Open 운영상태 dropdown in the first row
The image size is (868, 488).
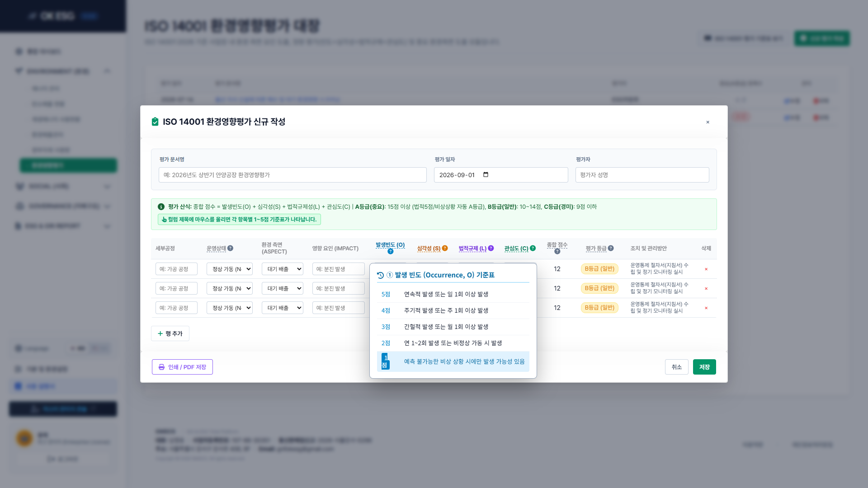point(230,269)
